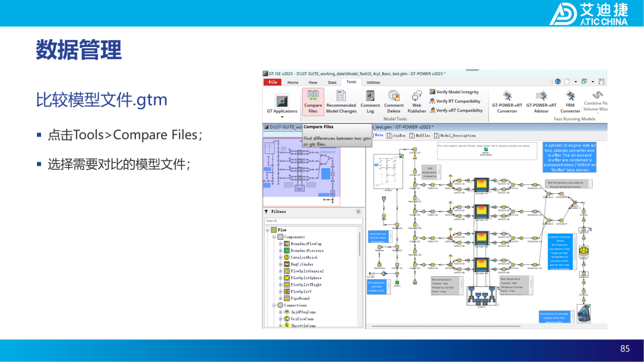Click the new document icon in title toolbar
The height and width of the screenshot is (362, 644).
[x=567, y=82]
